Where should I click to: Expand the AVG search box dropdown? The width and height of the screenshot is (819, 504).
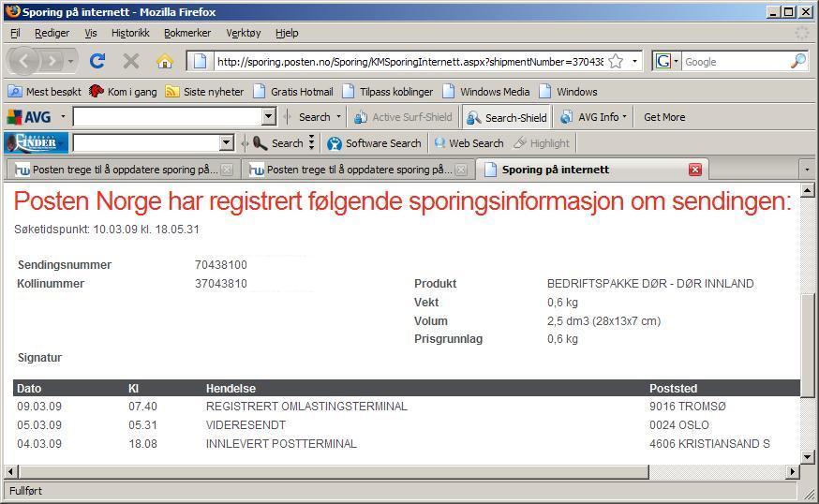tap(269, 116)
